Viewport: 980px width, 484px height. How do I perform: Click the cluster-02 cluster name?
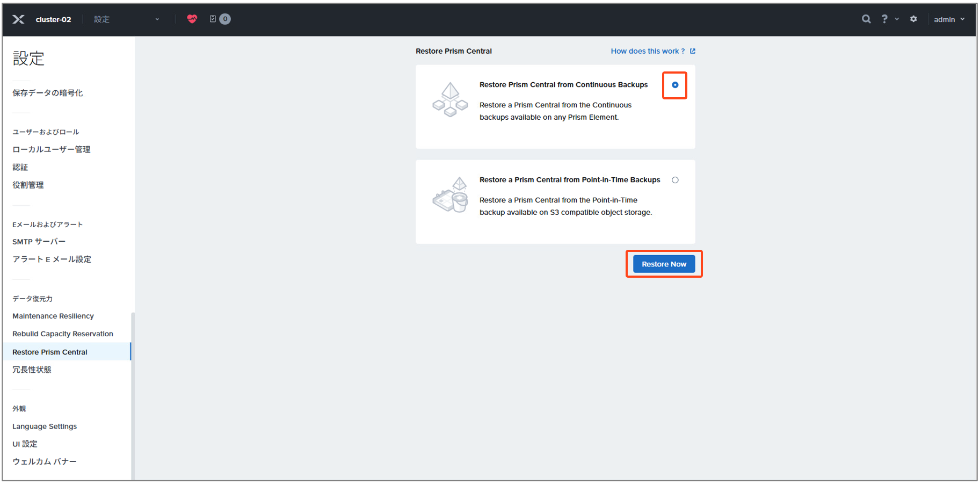(x=53, y=19)
